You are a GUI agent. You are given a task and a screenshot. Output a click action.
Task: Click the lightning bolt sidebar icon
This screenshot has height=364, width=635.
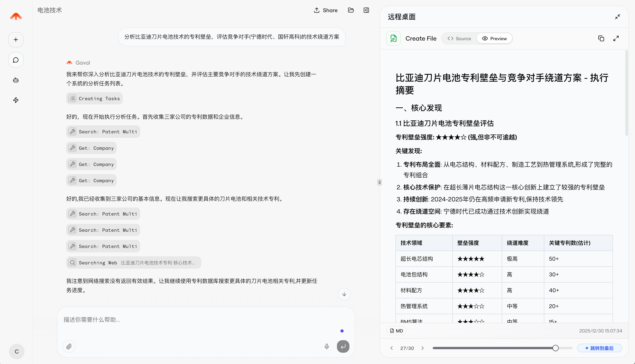click(x=16, y=100)
